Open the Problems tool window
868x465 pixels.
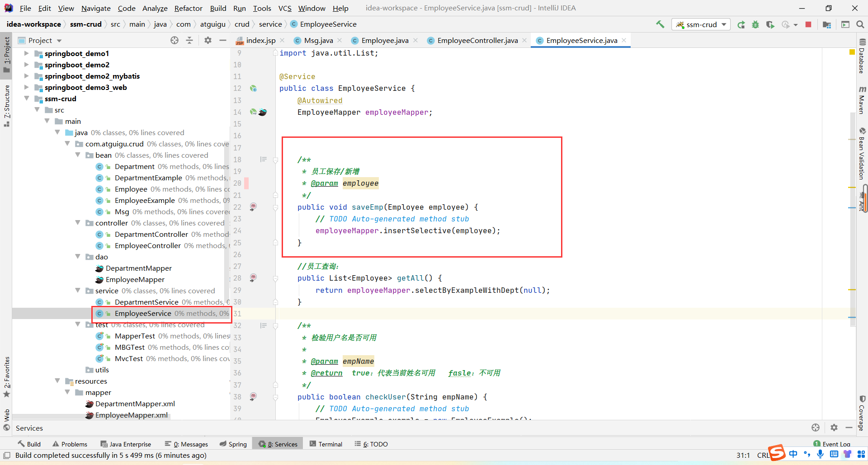[70, 444]
